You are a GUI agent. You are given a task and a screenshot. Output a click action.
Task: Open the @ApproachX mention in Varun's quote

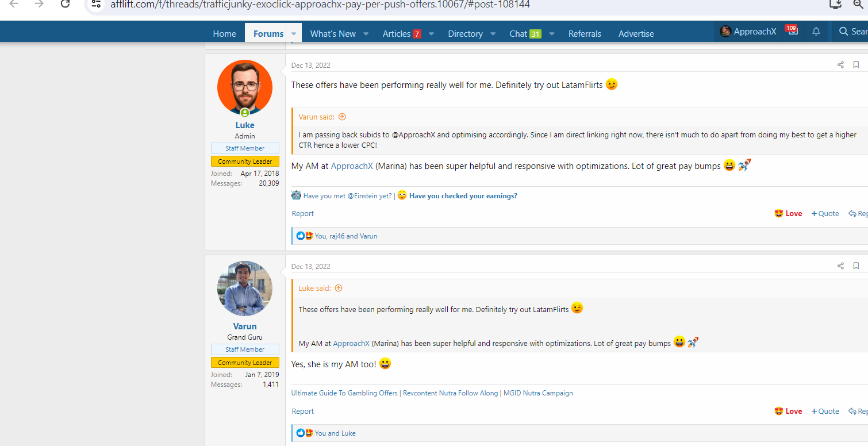tap(413, 135)
